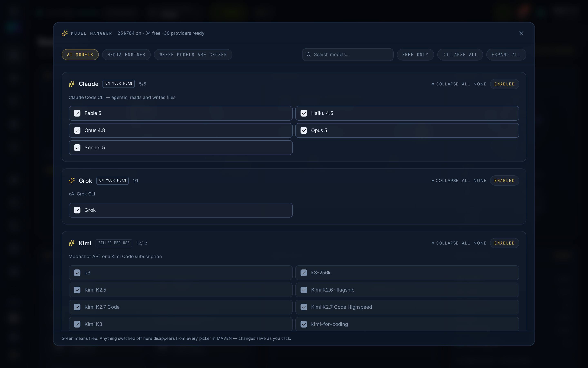Click the Expand All button
The width and height of the screenshot is (588, 368).
click(506, 55)
